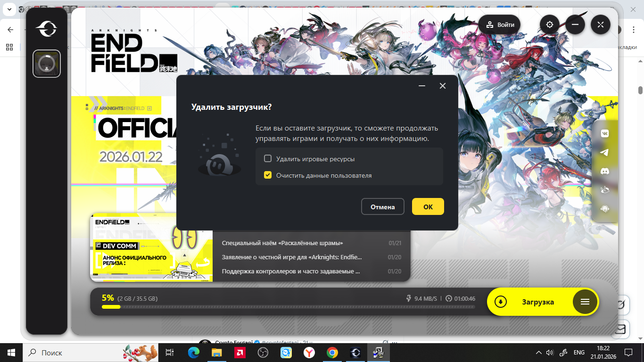The width and height of the screenshot is (644, 362).
Task: Open the volume control in system tray
Action: [549, 352]
